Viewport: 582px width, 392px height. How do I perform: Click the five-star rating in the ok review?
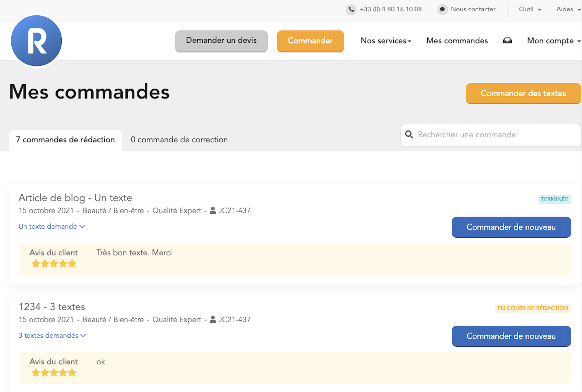click(x=54, y=373)
